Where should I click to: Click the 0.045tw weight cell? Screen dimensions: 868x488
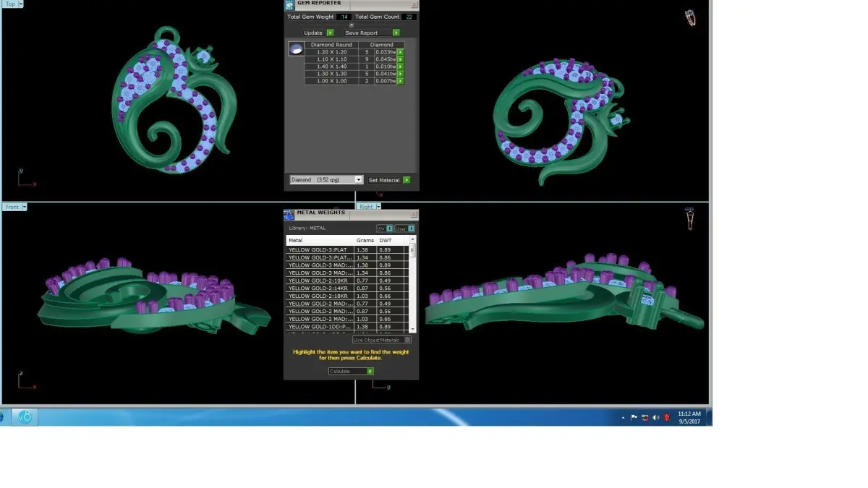[386, 59]
